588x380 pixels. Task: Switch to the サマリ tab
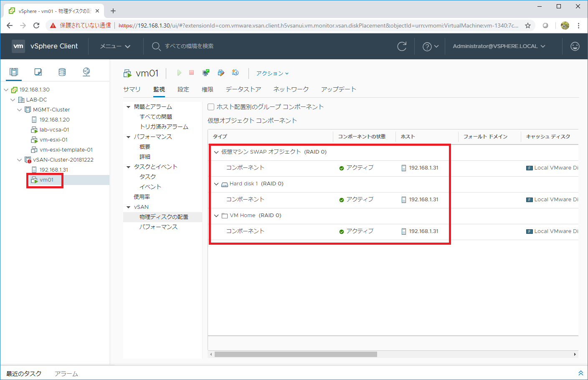coord(132,89)
